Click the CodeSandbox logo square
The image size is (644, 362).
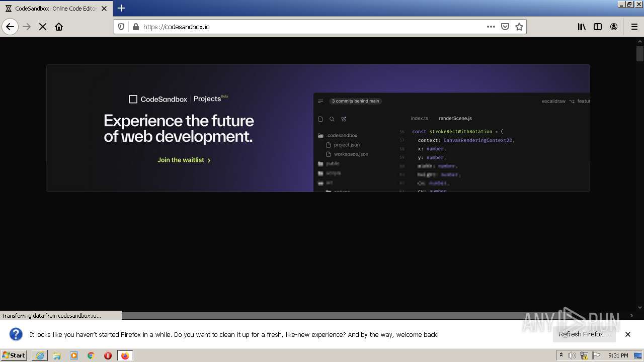[133, 99]
